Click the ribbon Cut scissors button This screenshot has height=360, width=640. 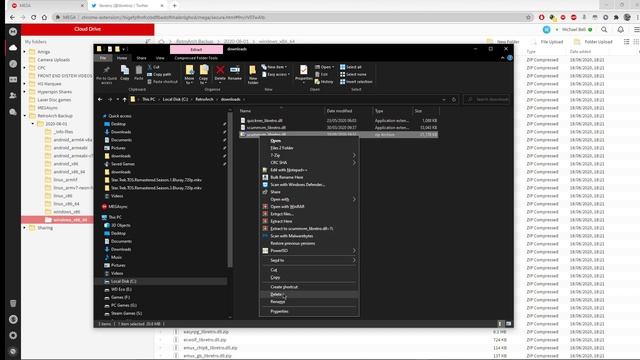coord(153,67)
